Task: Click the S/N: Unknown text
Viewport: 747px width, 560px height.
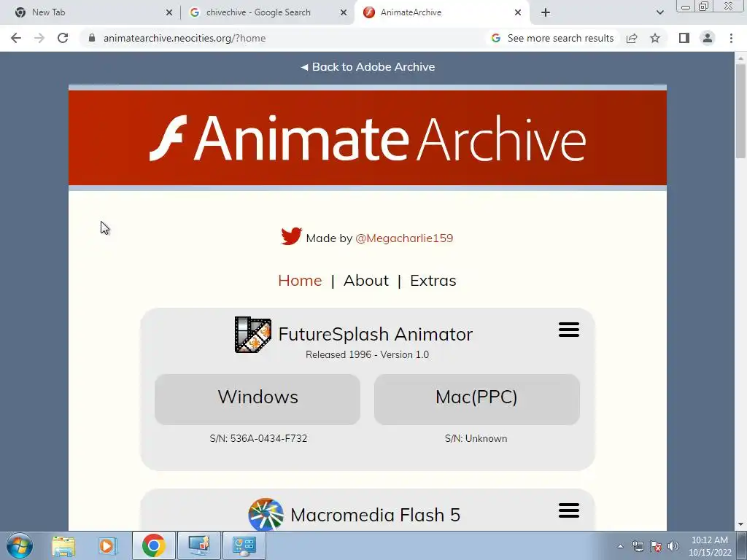Action: 476,438
